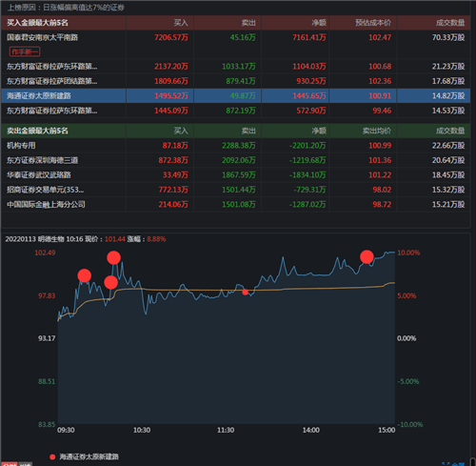
Task: Click the 卖出金额最大前5名 header
Action: (x=37, y=131)
